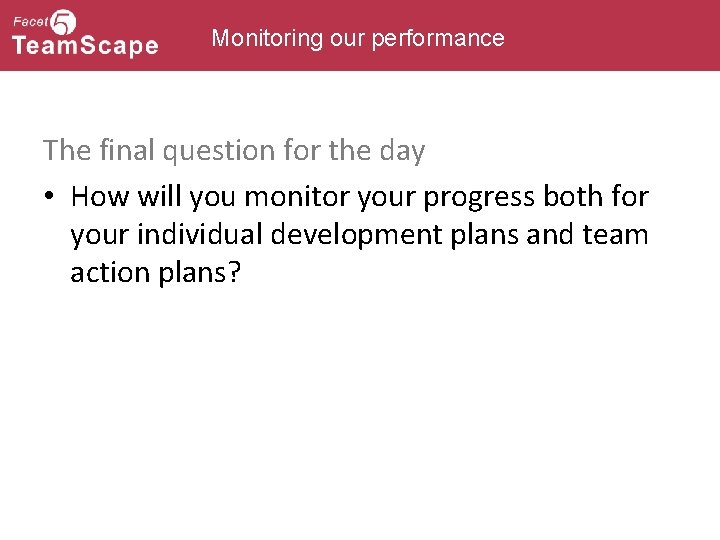
Task: Click the bullet point before 'How'
Action: 49,197
